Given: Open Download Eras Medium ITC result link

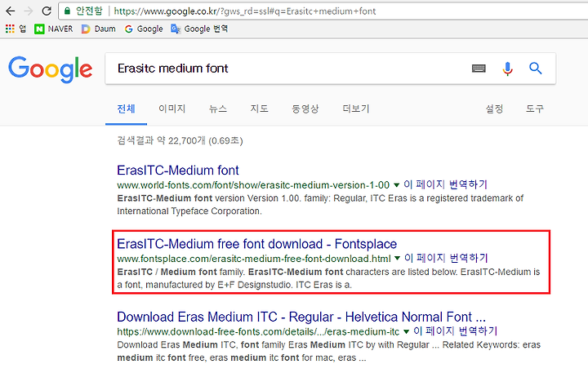Looking at the screenshot, I should click(301, 317).
